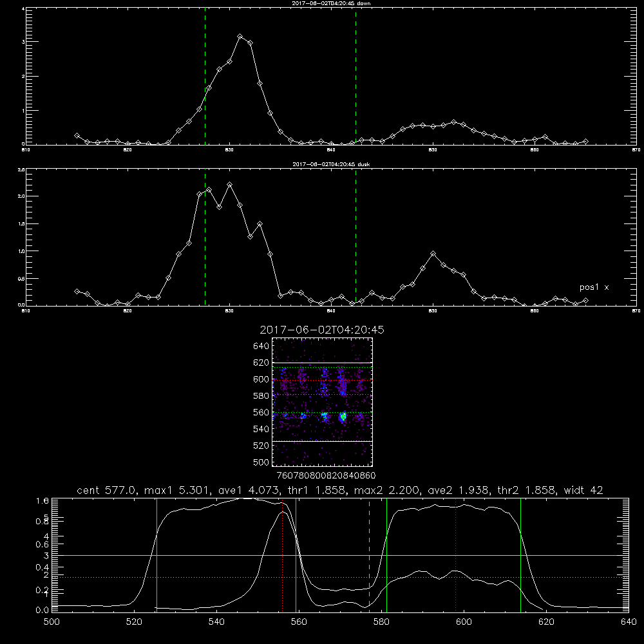This screenshot has width=644, height=644.
Task: Click the bottom plot x-axis label 640
Action: [x=629, y=622]
